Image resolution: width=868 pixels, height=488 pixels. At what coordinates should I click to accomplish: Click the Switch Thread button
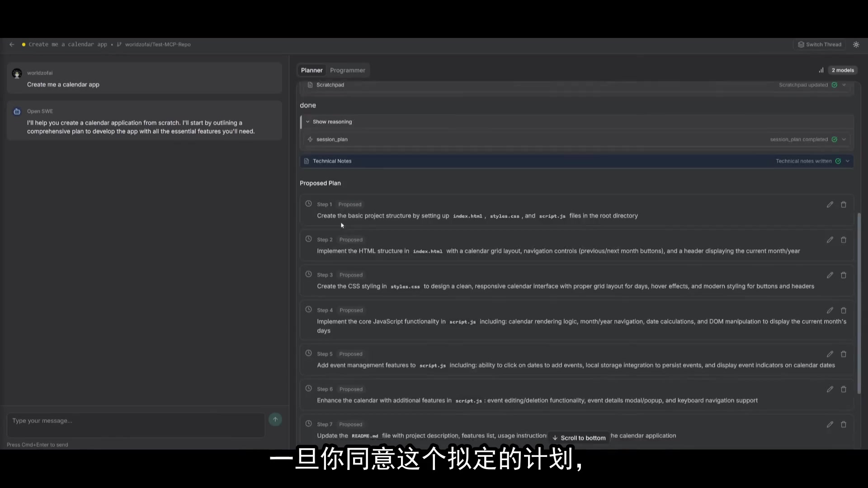[820, 44]
